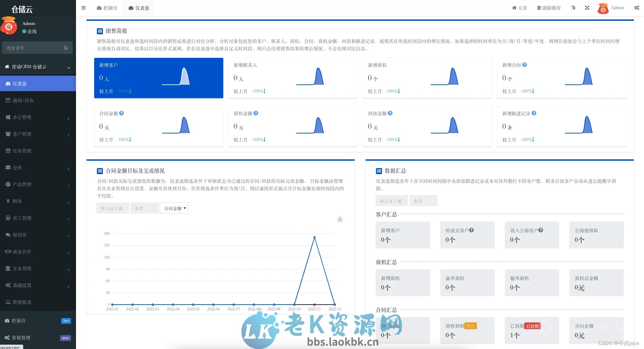Select the fullscreen expand icon in top bar

(x=587, y=7)
